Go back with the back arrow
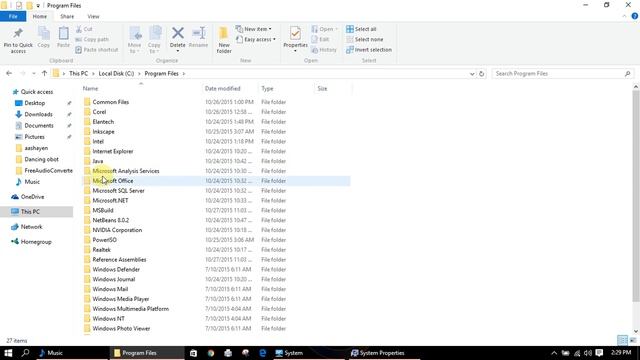The width and height of the screenshot is (640, 360). pos(9,73)
